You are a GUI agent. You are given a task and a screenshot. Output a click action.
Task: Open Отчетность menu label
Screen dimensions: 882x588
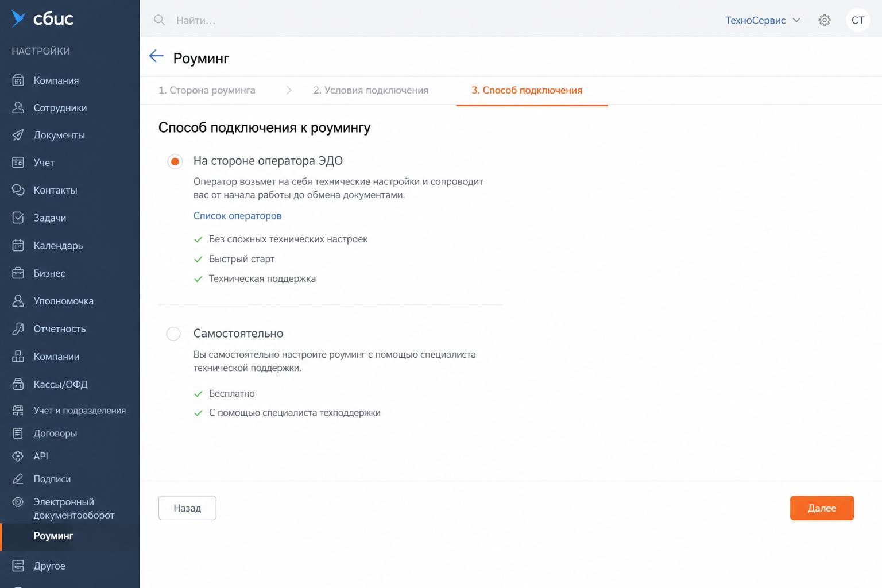[60, 328]
